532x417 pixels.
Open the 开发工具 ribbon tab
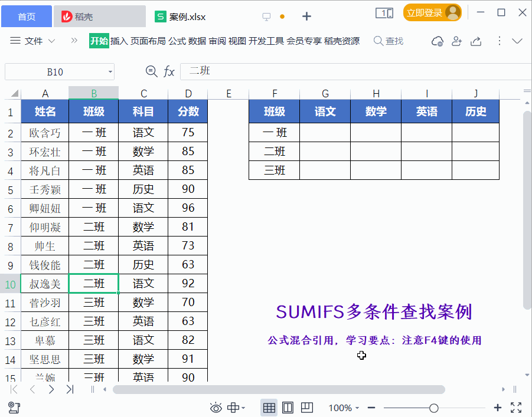tap(266, 41)
